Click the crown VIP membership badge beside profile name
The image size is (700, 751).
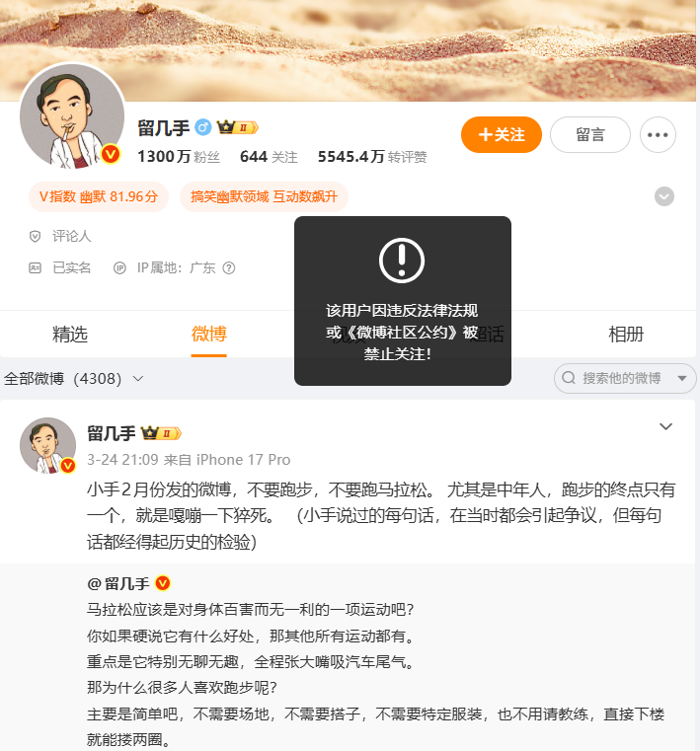pyautogui.click(x=237, y=127)
